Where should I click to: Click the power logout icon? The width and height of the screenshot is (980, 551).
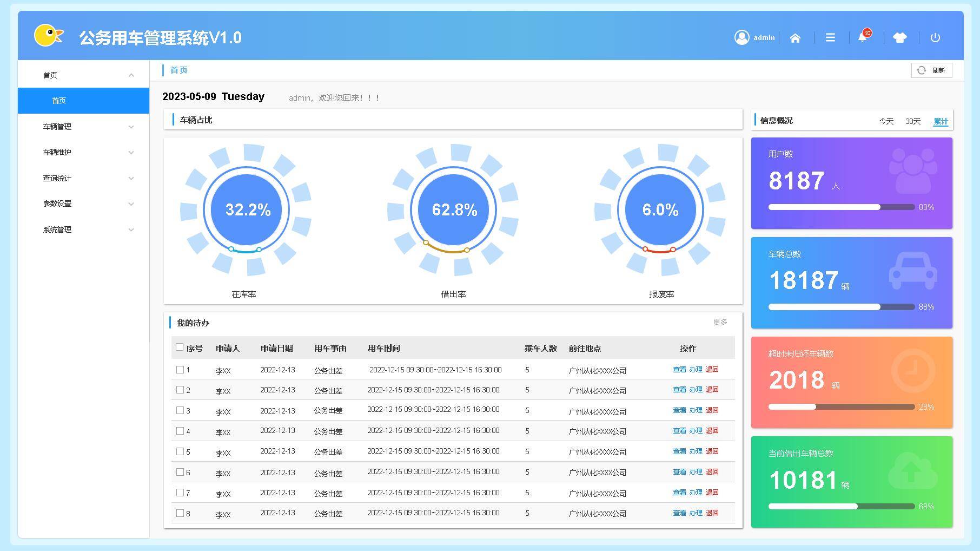tap(935, 38)
